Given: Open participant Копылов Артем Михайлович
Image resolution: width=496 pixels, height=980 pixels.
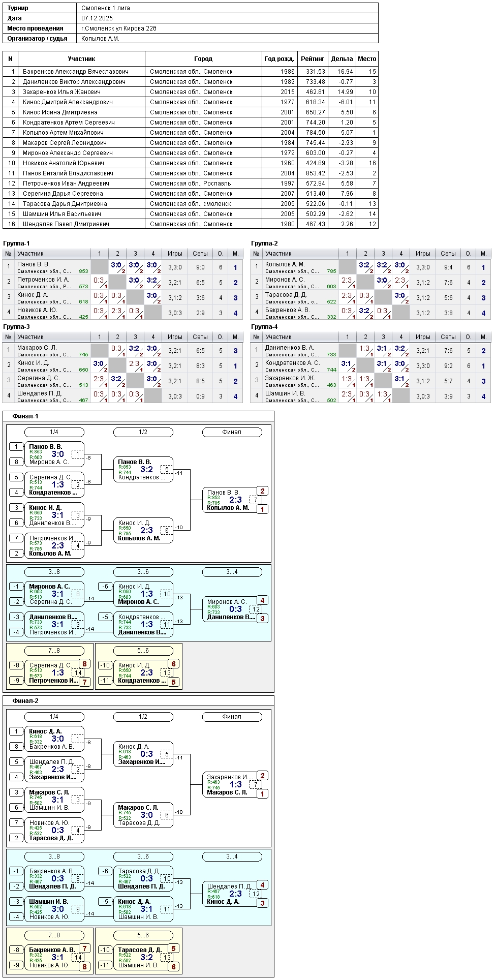Looking at the screenshot, I should [63, 133].
